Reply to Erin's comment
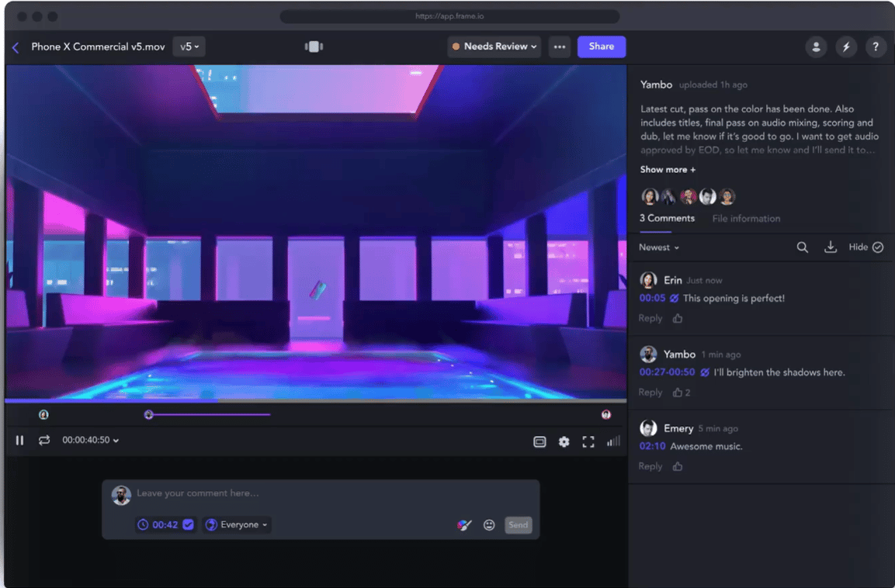Image resolution: width=895 pixels, height=588 pixels. (x=650, y=318)
